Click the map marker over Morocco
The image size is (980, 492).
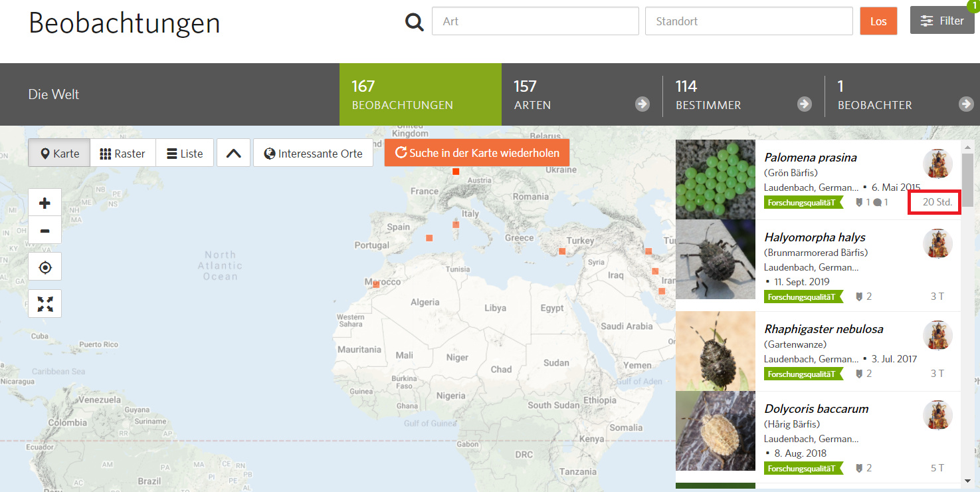click(x=376, y=284)
